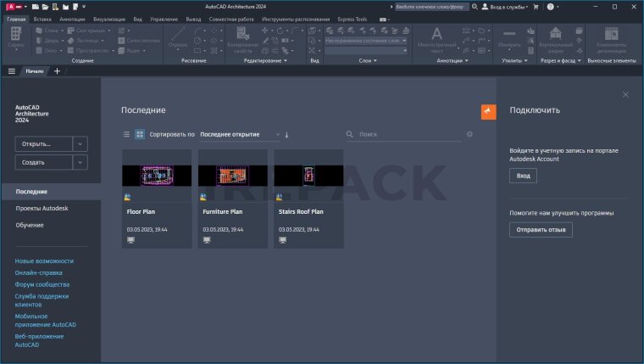The image size is (644, 364).
Task: Close the Подключить side panel
Action: (625, 95)
